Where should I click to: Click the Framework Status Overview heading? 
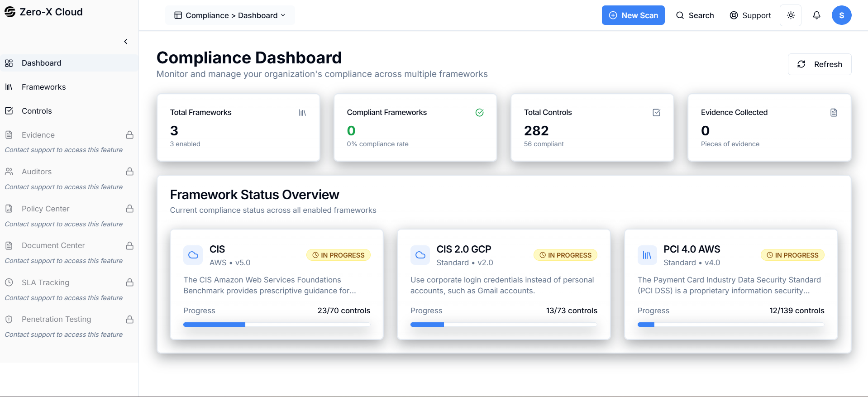(254, 195)
